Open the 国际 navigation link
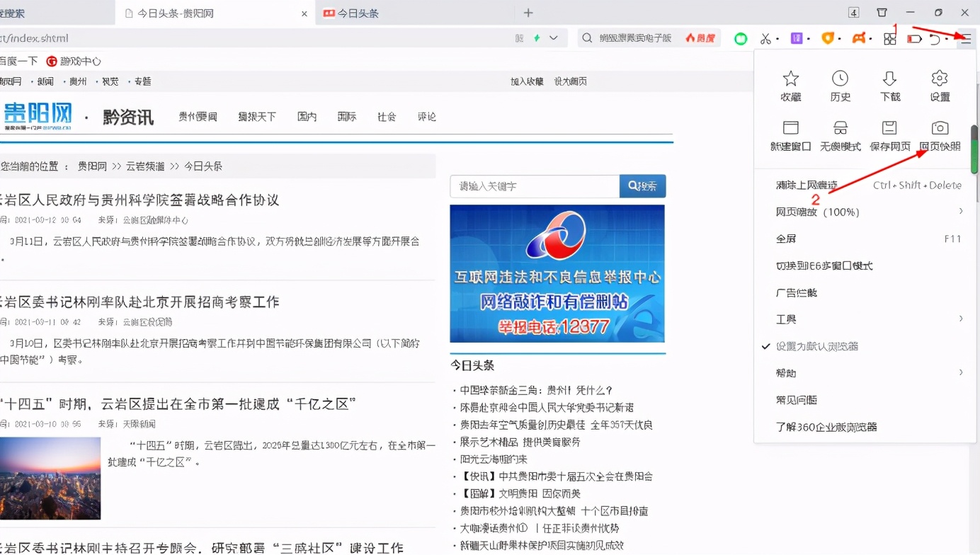This screenshot has width=980, height=555. [x=347, y=117]
